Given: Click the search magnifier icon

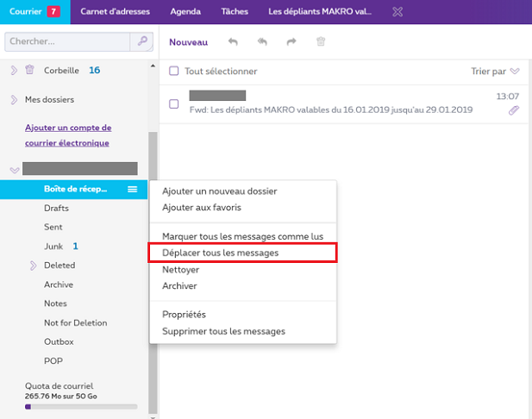Looking at the screenshot, I should [141, 41].
